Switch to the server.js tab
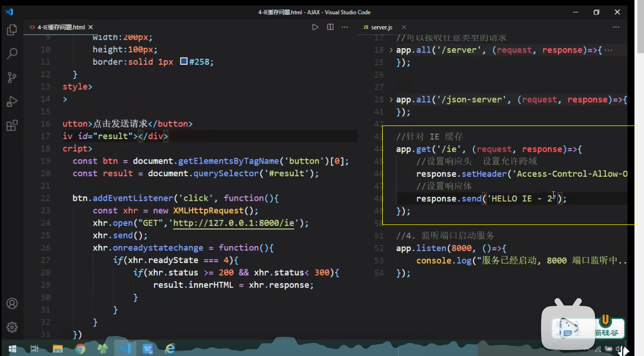 [x=381, y=27]
